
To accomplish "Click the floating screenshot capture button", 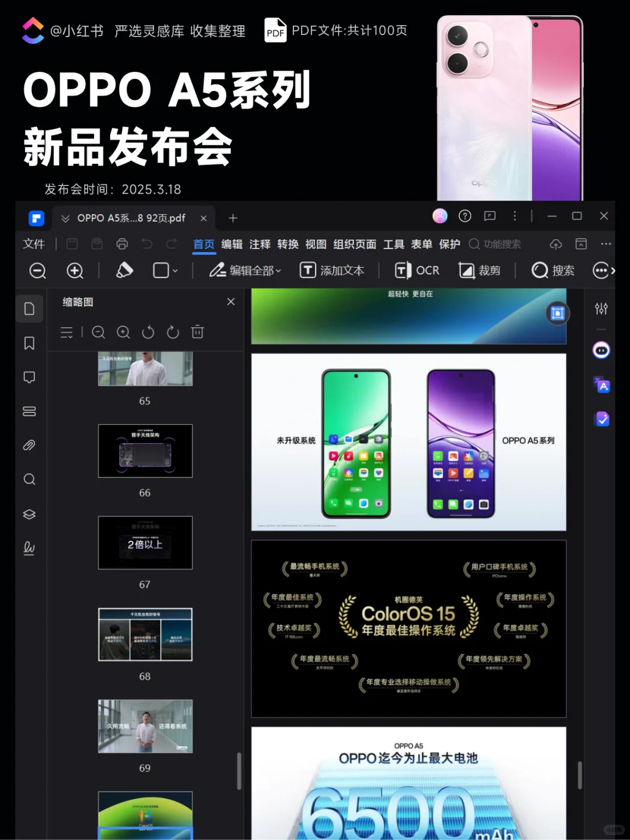I will click(x=557, y=313).
